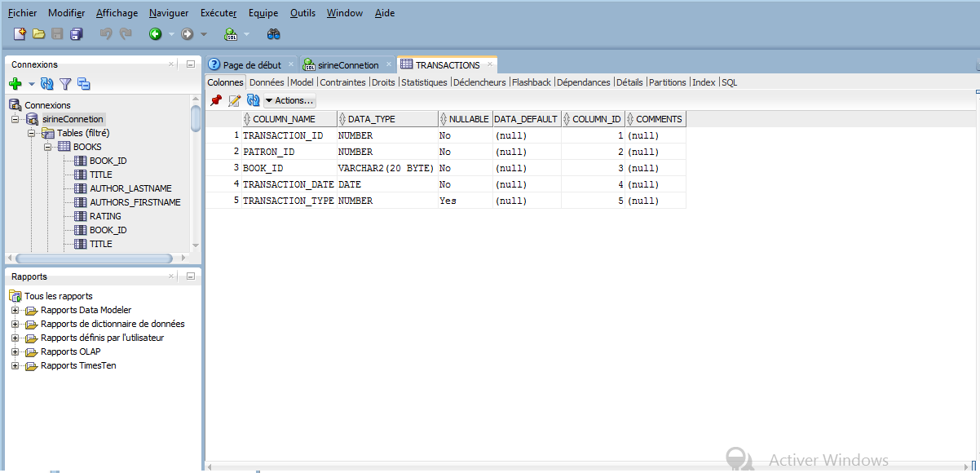Viewport: 980px width, 473px height.
Task: Click the New file toolbar icon
Action: click(x=20, y=33)
